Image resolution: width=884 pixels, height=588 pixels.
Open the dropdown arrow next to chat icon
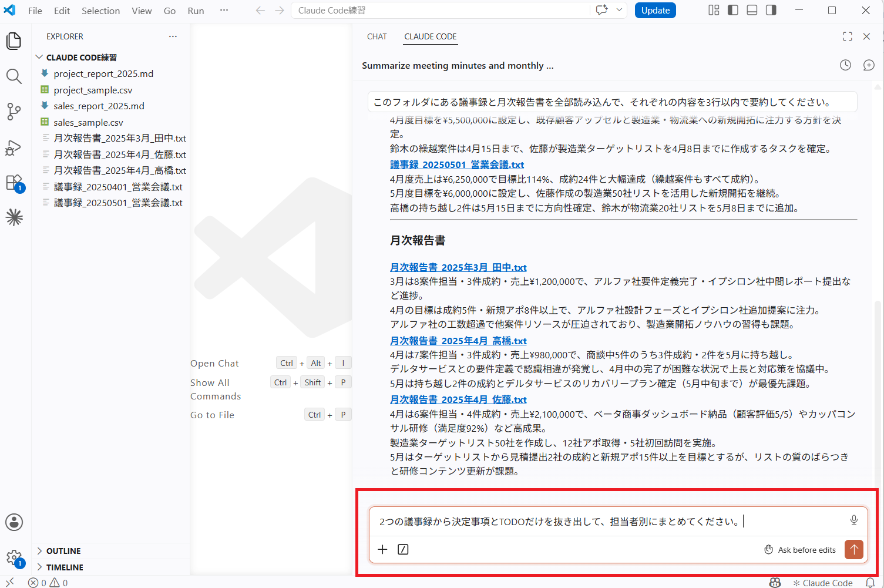pos(619,10)
